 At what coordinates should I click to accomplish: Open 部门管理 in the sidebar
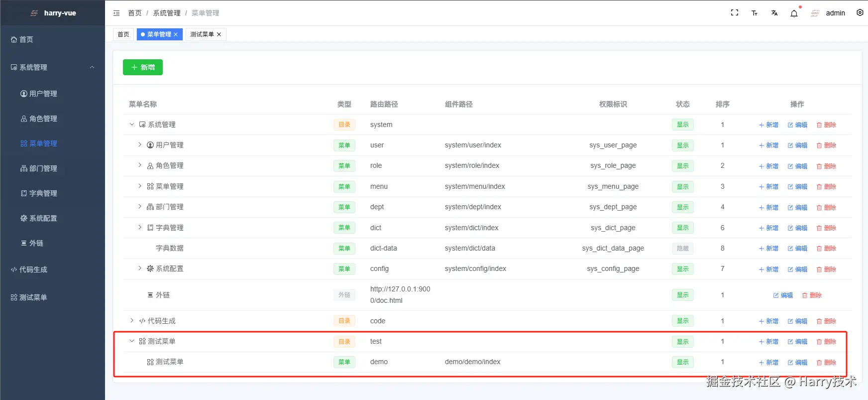point(52,168)
